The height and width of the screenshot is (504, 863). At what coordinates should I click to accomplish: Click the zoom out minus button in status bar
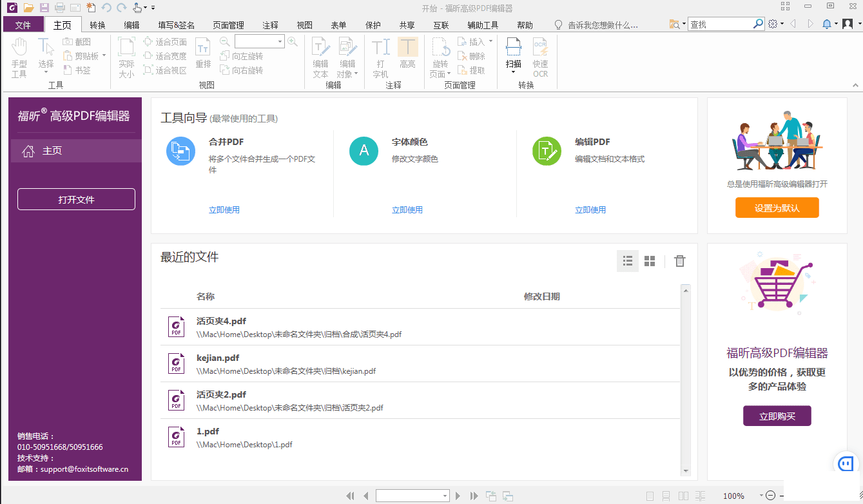pyautogui.click(x=770, y=496)
